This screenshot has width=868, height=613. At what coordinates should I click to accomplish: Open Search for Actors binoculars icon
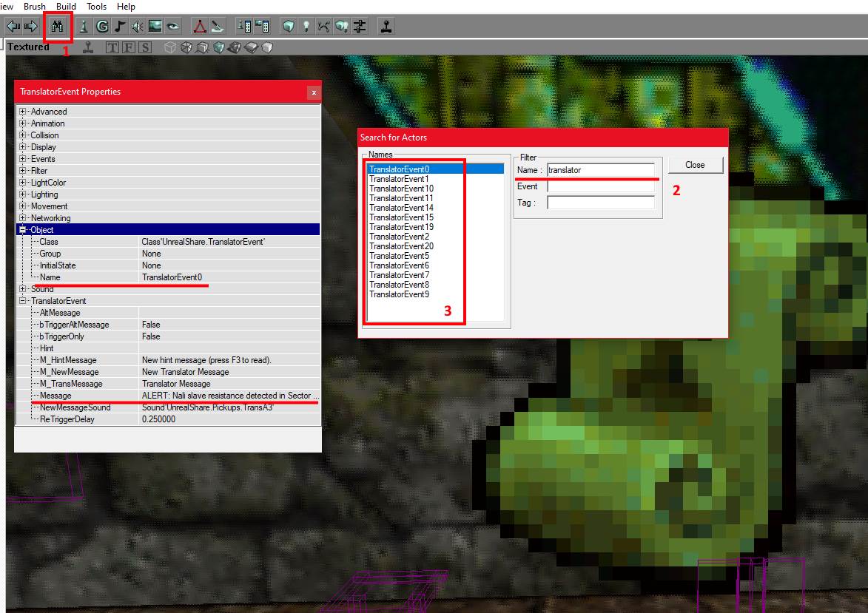pos(58,26)
